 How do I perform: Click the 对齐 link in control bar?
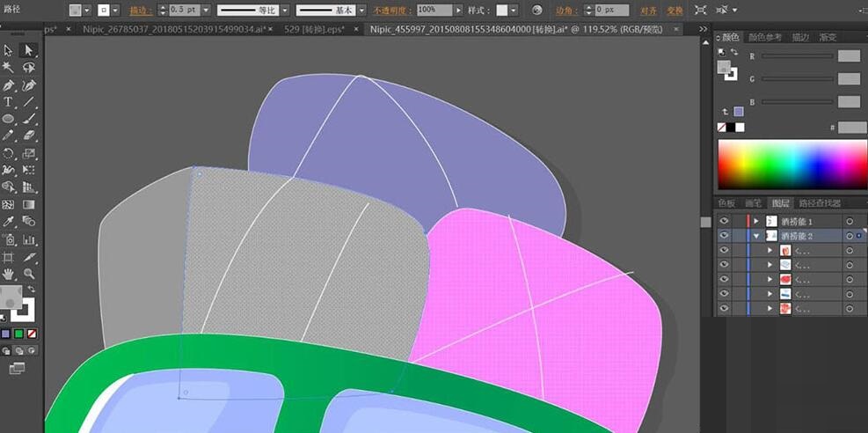pos(648,10)
